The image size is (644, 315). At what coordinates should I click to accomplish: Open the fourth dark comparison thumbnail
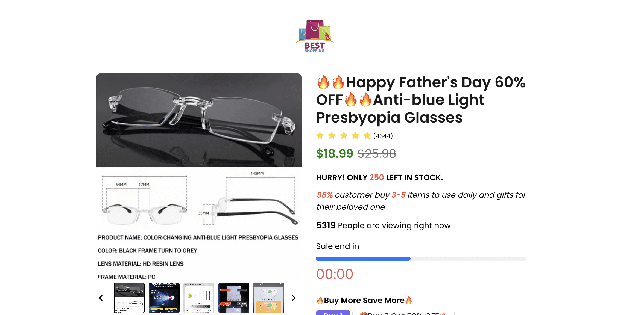[234, 298]
